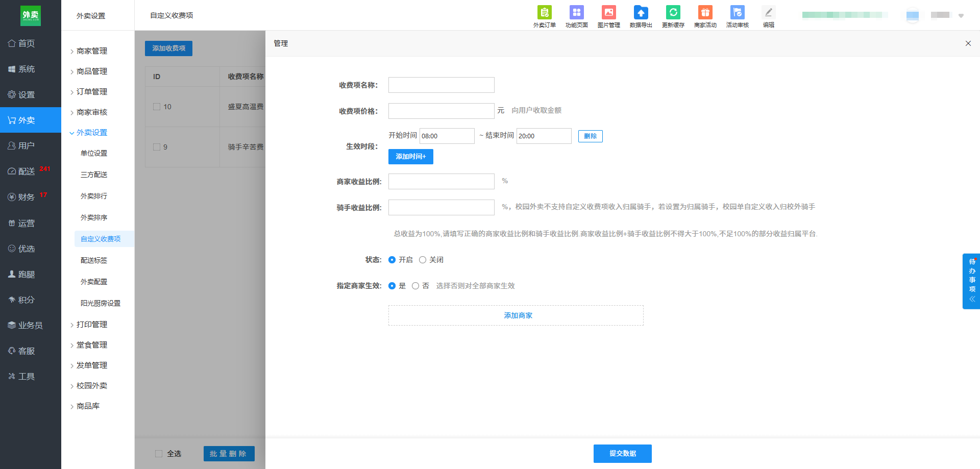
Task: Go to 配送 in the left sidebar
Action: click(27, 171)
